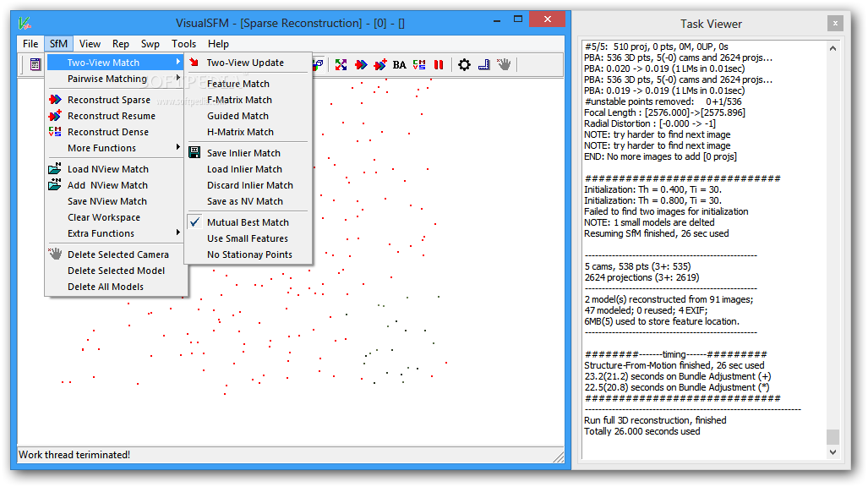Click the compute missing matches toolbar icon
Screen dimensions: 868x487
pyautogui.click(x=341, y=65)
